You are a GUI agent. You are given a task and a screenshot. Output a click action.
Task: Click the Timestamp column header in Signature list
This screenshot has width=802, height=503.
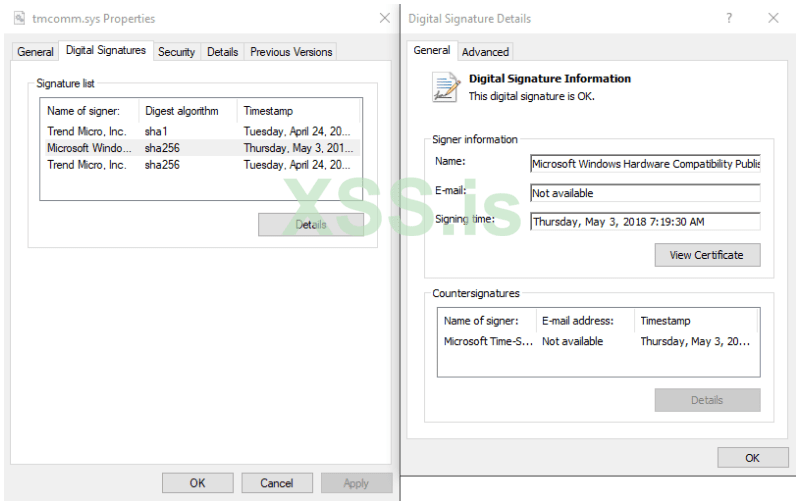pyautogui.click(x=299, y=111)
